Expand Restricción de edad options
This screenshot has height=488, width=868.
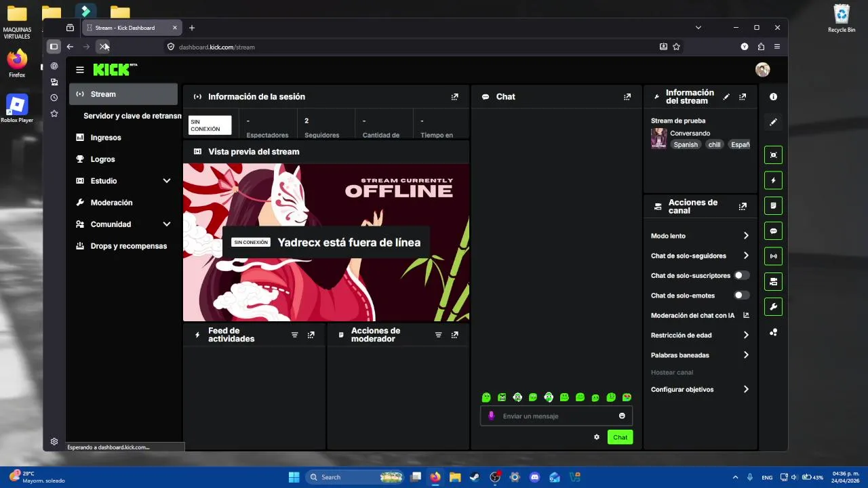click(x=746, y=335)
